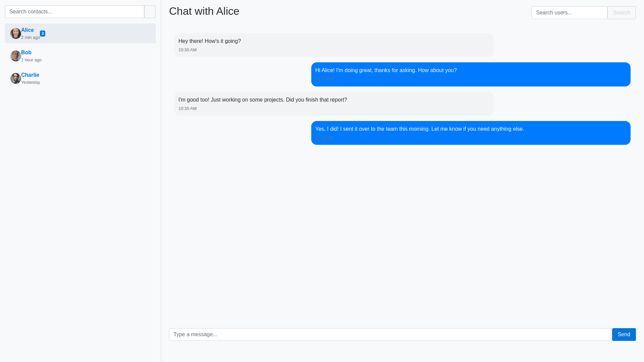Select Charlie from the contact list
The height and width of the screenshot is (362, 644).
[30, 75]
